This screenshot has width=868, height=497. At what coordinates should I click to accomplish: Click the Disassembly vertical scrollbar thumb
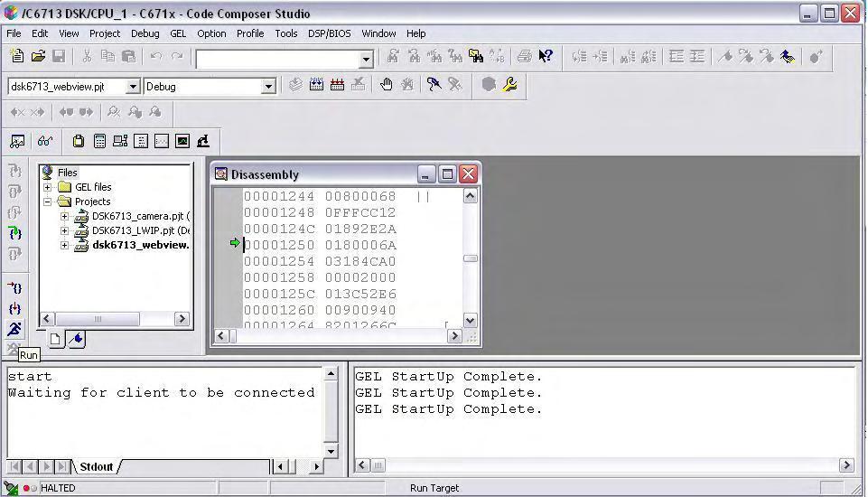pyautogui.click(x=471, y=258)
